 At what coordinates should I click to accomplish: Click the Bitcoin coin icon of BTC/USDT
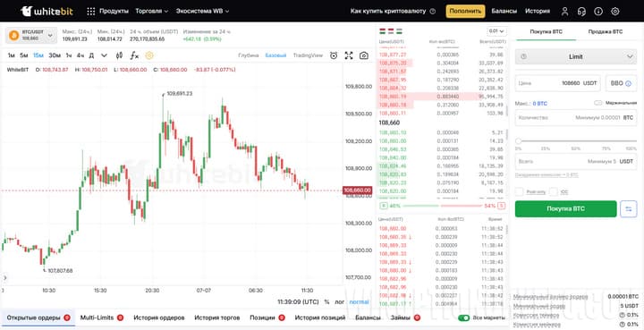tap(14, 35)
